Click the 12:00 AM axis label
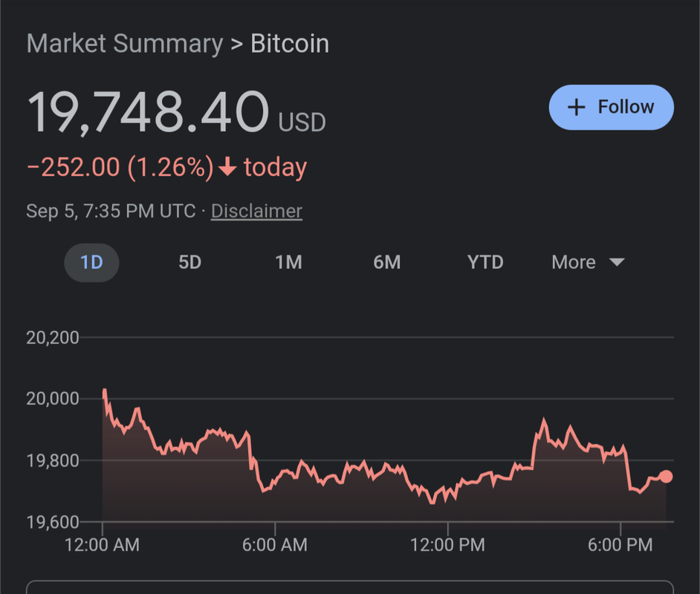Image resolution: width=700 pixels, height=594 pixels. (102, 545)
